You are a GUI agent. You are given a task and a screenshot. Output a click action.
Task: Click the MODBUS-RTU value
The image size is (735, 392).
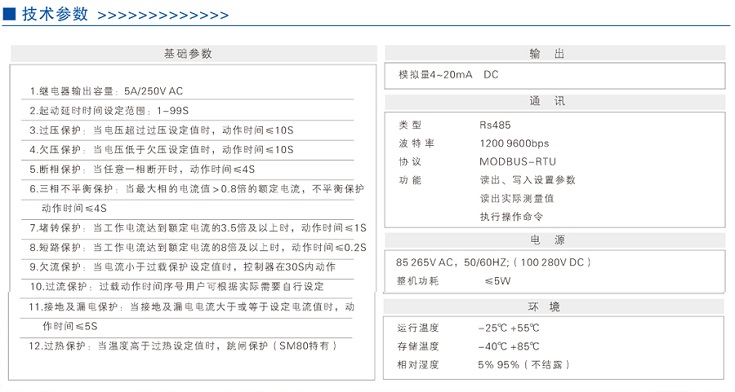518,162
